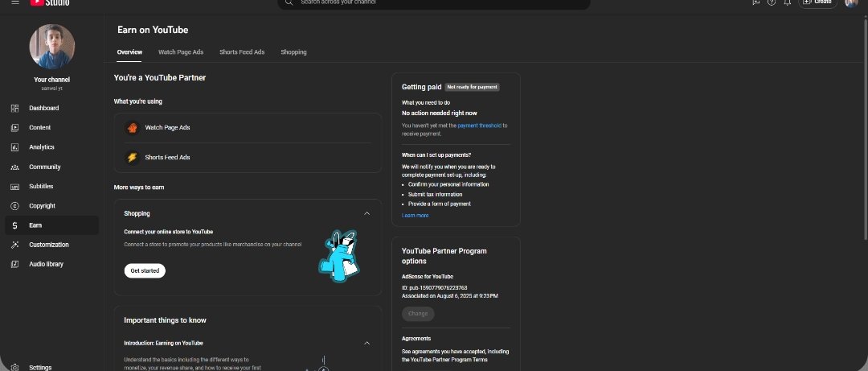Select the Overview tab
Viewport: 868px width, 371px height.
coord(129,52)
